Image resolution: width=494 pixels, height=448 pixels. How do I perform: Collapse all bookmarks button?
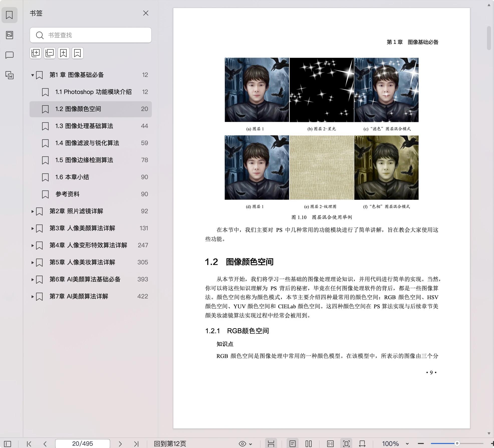pos(50,53)
